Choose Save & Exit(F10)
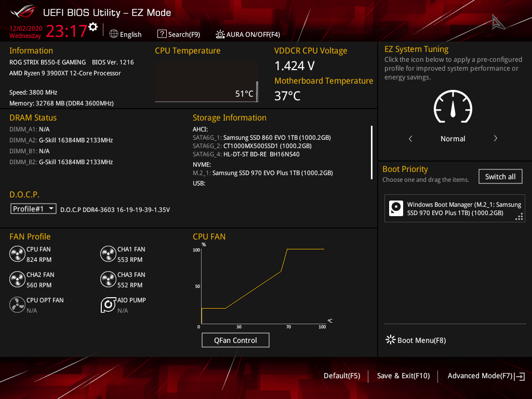Image resolution: width=532 pixels, height=399 pixels. click(403, 376)
